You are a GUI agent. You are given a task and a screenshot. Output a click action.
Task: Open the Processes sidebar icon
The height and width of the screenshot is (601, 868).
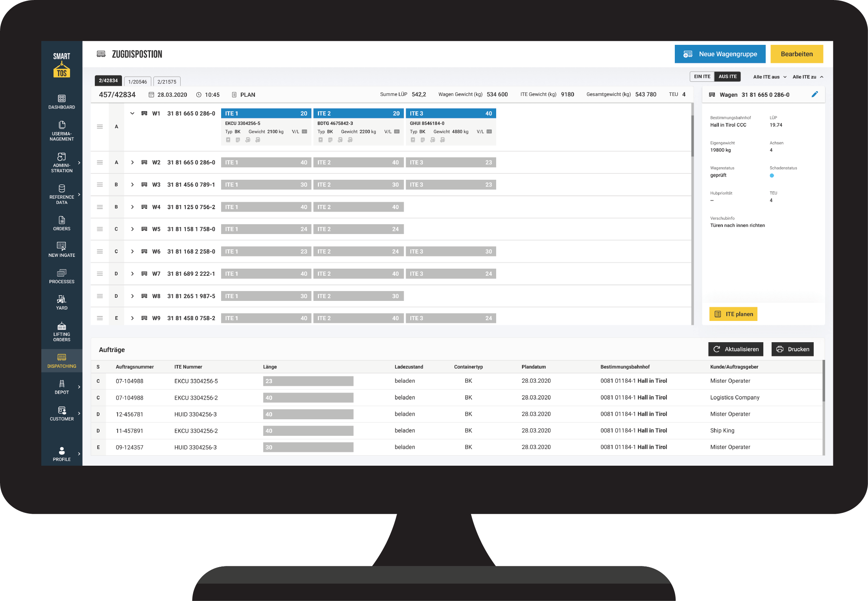(x=62, y=273)
